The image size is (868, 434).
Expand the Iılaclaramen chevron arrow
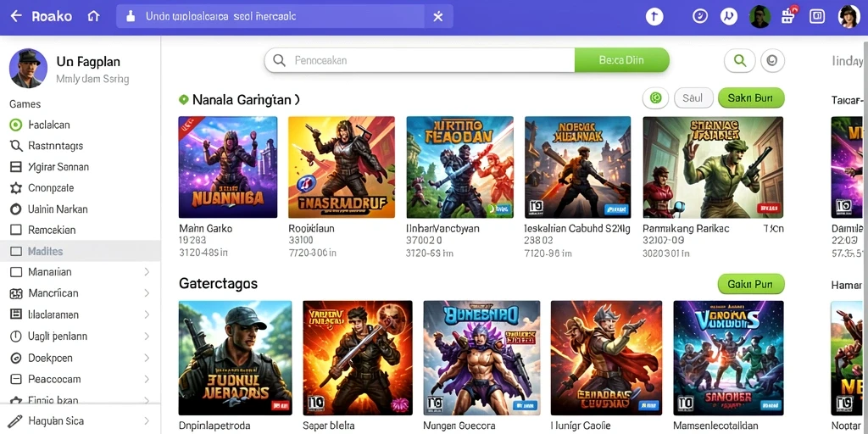(147, 314)
